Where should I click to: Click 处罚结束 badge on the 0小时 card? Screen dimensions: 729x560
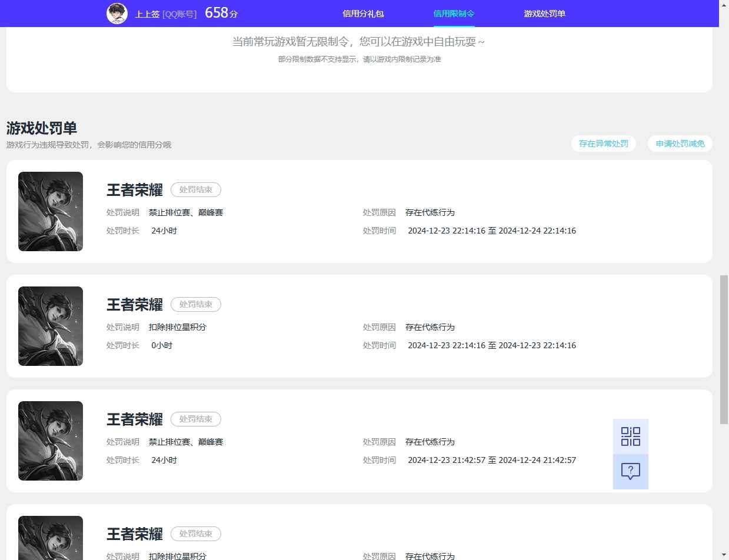pos(196,304)
